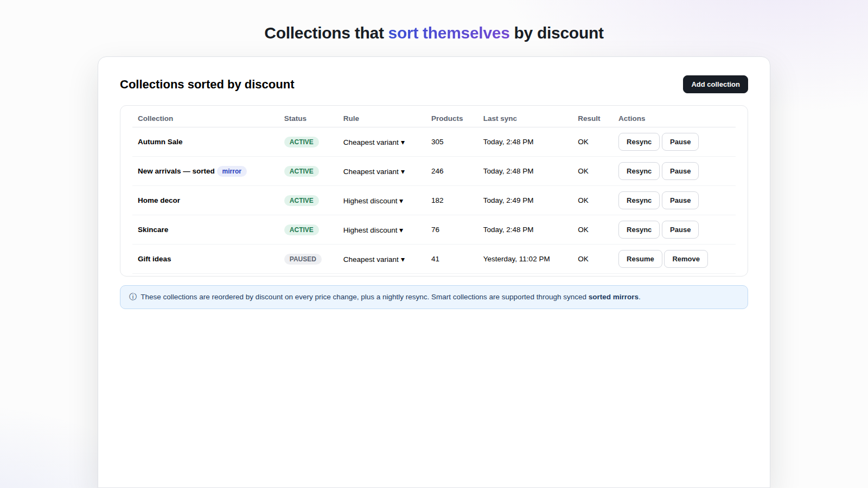
Task: Resync the Skincare collection
Action: pyautogui.click(x=639, y=230)
